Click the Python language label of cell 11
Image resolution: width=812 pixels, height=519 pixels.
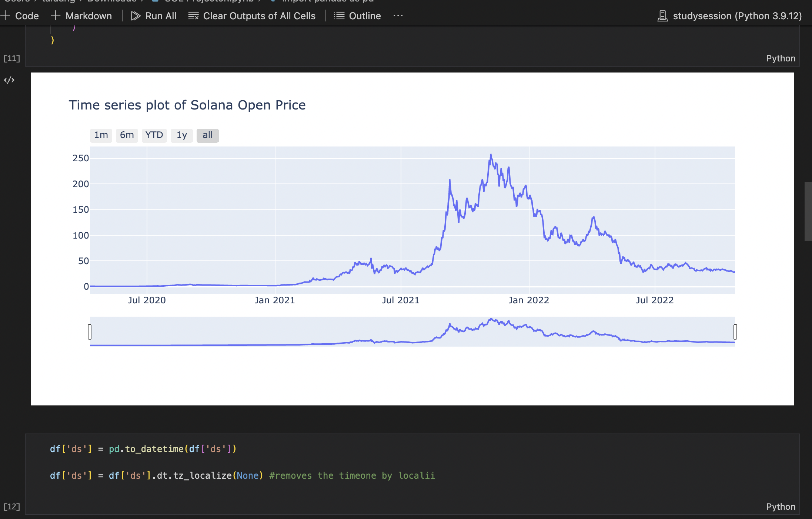click(781, 58)
